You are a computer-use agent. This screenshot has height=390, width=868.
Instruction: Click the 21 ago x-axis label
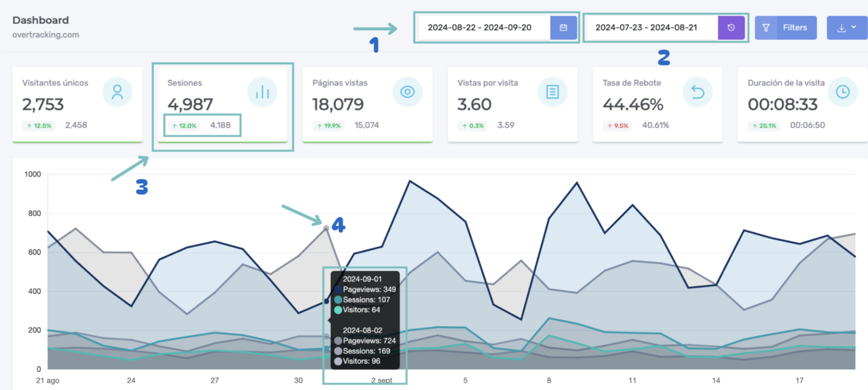tap(48, 381)
